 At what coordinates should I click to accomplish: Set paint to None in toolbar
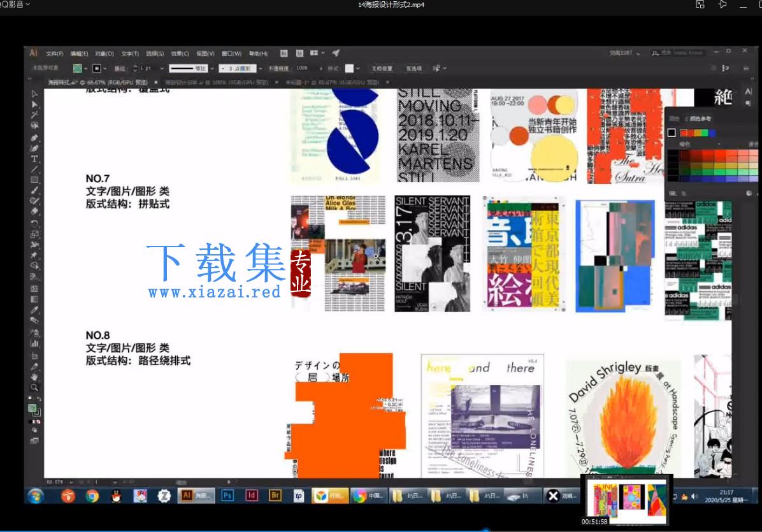(38, 422)
